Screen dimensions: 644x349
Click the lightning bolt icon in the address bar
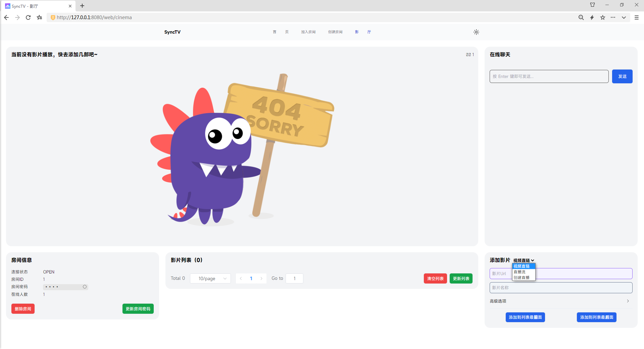[592, 17]
